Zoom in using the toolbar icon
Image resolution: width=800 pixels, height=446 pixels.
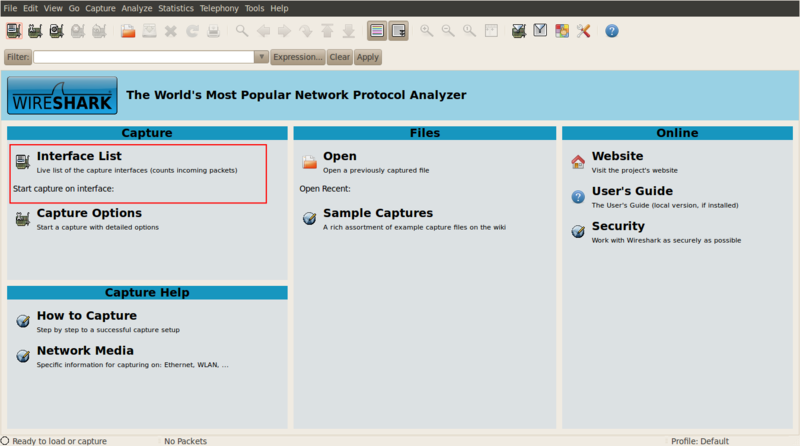click(427, 31)
